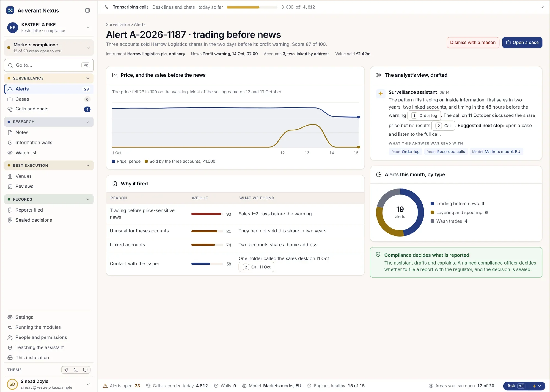This screenshot has width=550, height=392.
Task: Click the Settings gear icon
Action: pos(10,317)
